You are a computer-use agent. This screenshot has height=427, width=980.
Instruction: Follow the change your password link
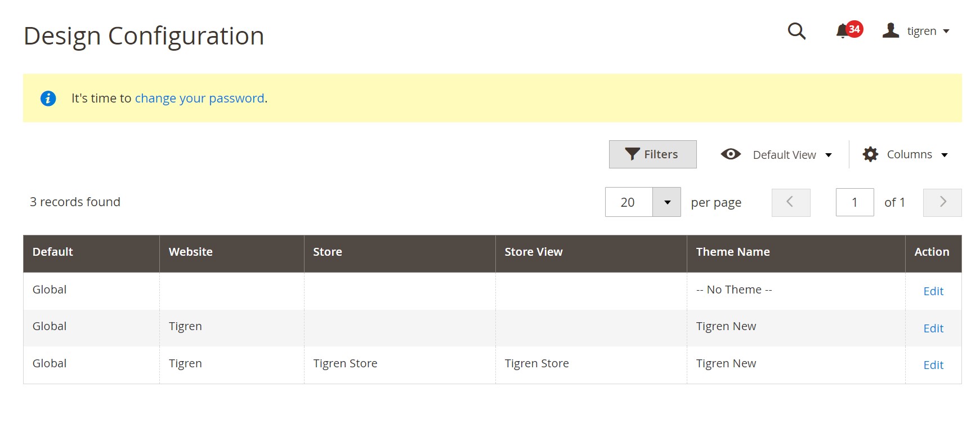pos(199,99)
